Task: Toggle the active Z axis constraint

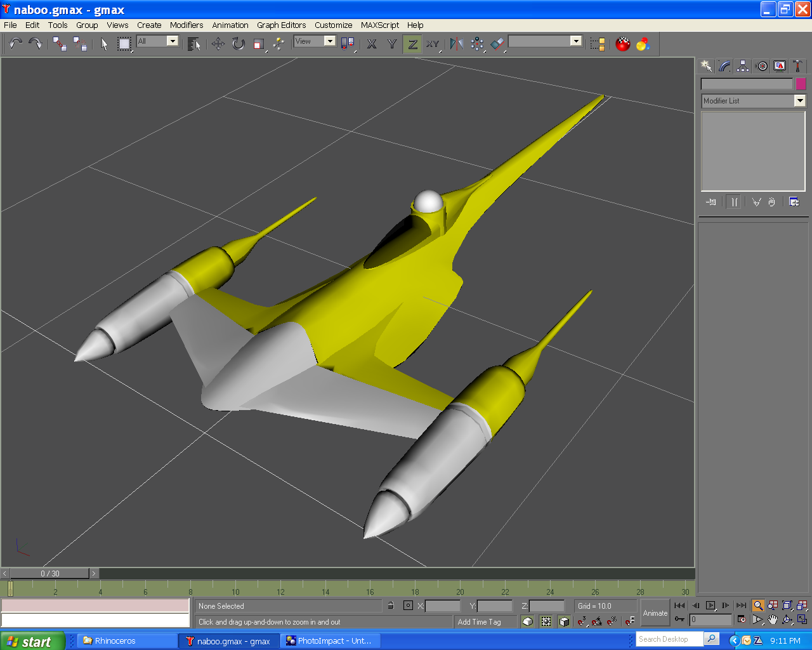Action: click(412, 44)
